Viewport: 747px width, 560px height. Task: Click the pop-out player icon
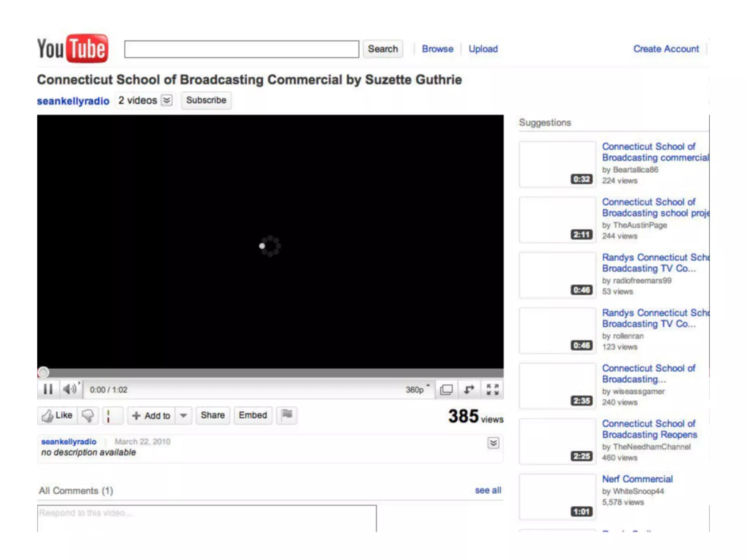469,390
